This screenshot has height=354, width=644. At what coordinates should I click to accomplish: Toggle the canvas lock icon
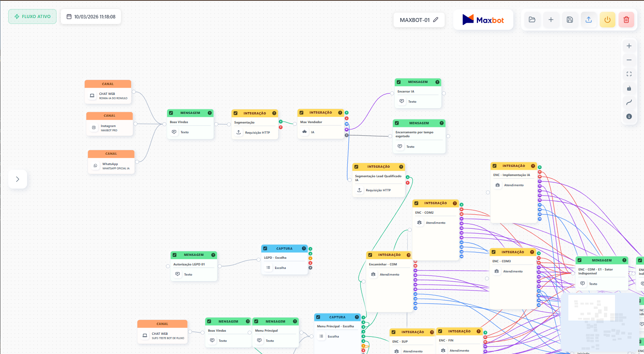click(629, 88)
